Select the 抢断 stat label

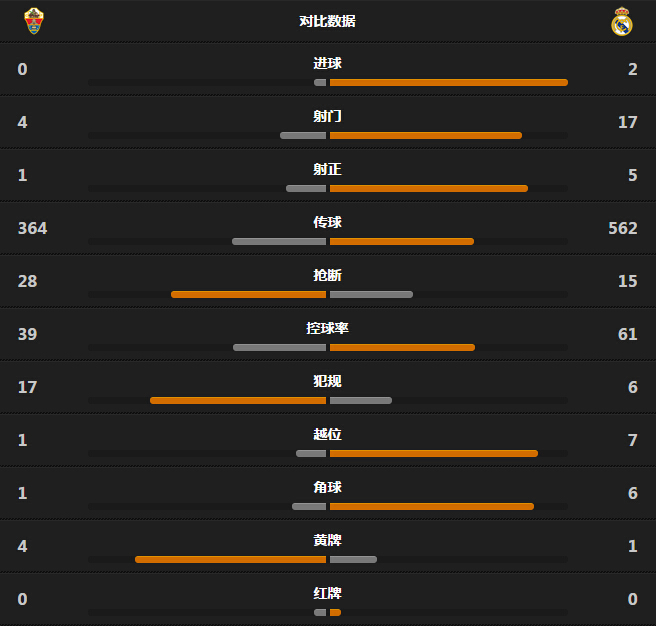(x=328, y=275)
